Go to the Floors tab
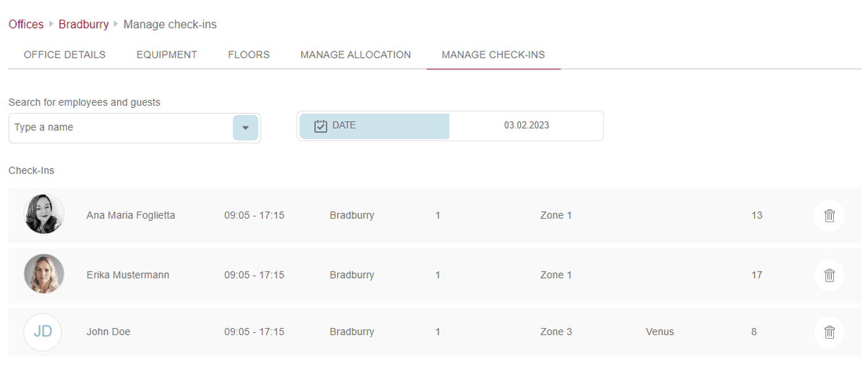The width and height of the screenshot is (868, 367). tap(249, 55)
